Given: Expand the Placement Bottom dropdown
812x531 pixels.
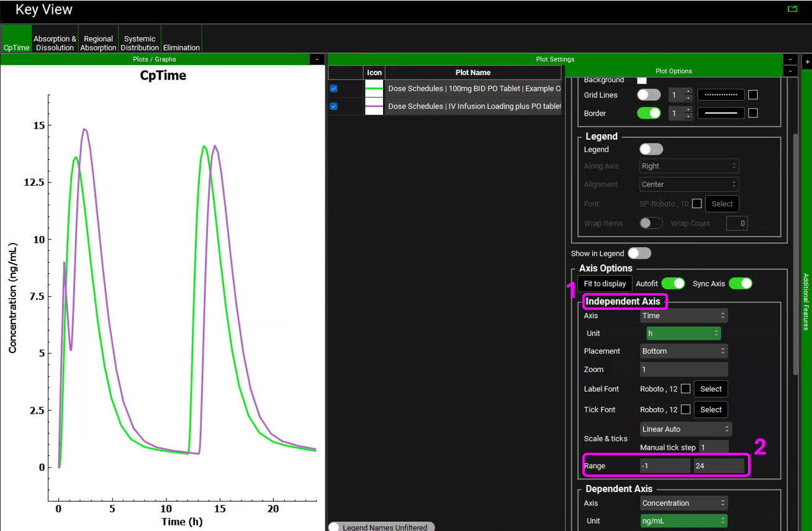Looking at the screenshot, I should (683, 351).
